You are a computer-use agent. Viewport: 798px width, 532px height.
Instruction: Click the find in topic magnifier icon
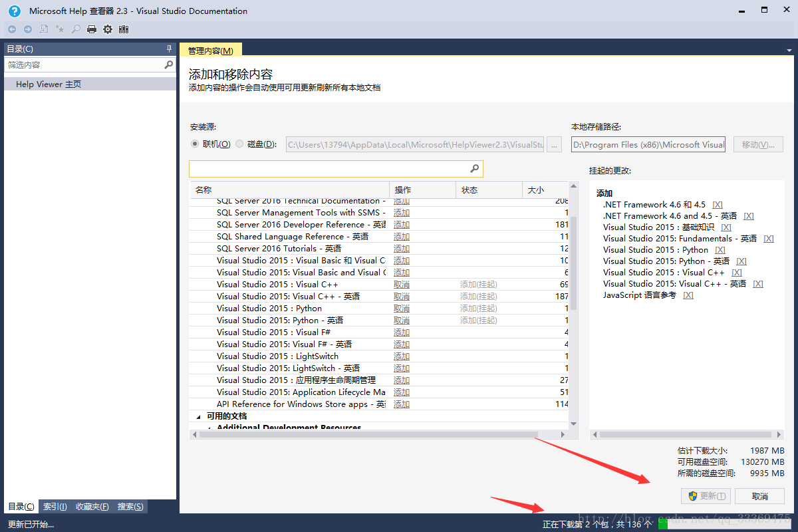click(76, 29)
